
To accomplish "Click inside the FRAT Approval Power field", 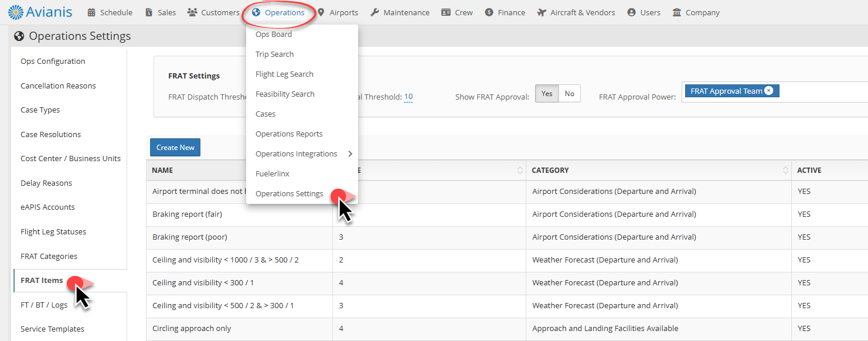I will [821, 91].
